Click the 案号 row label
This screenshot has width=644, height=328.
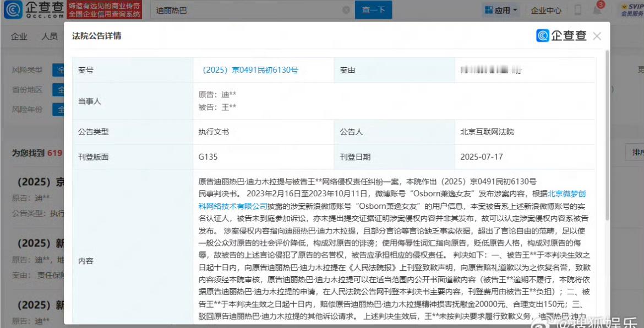86,71
